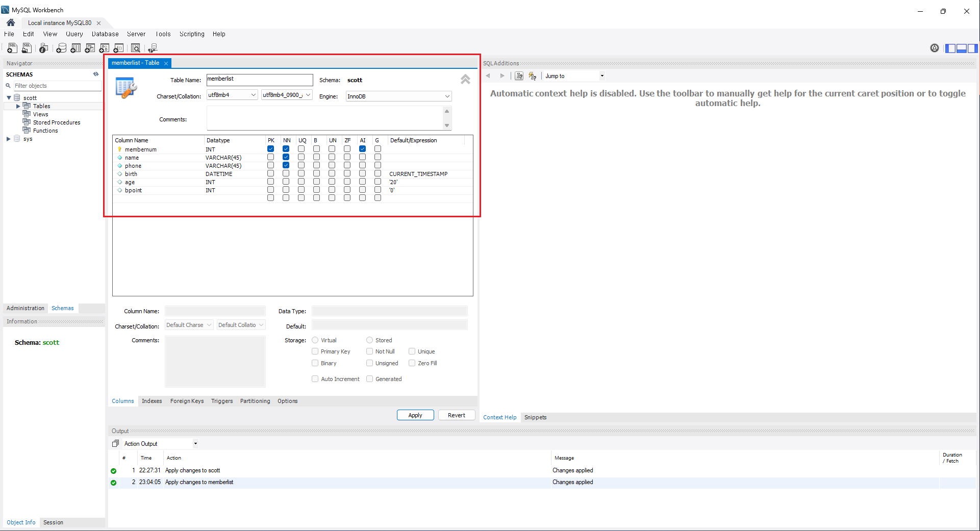Check UN for the age column
The width and height of the screenshot is (980, 531).
[332, 182]
